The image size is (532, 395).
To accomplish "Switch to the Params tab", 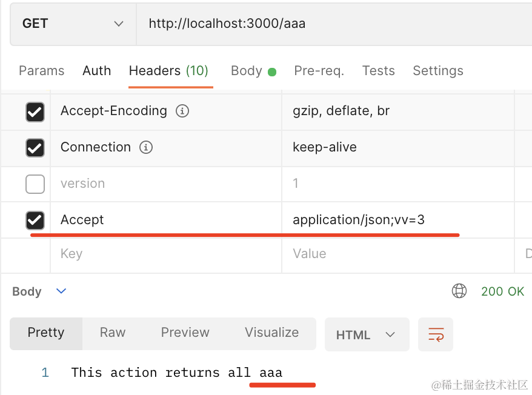I will click(41, 71).
